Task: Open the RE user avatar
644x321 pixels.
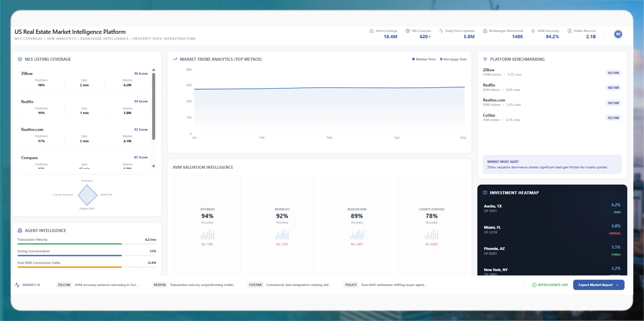Action: point(618,34)
